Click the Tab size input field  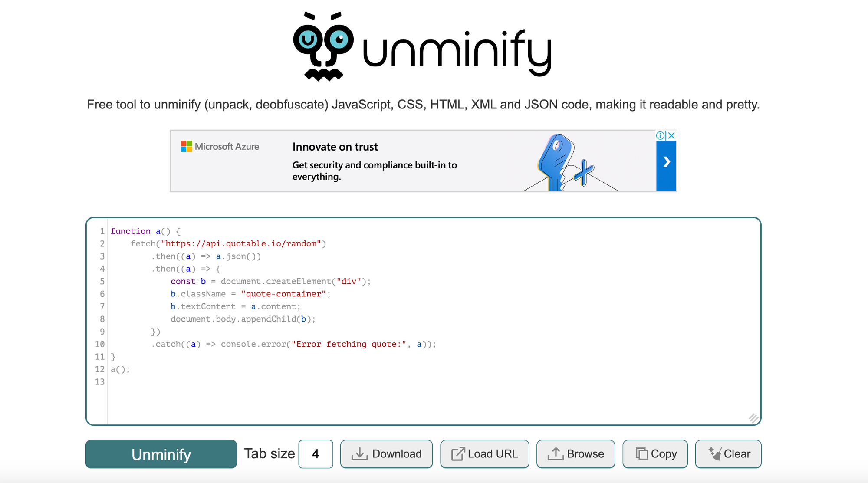pos(316,454)
